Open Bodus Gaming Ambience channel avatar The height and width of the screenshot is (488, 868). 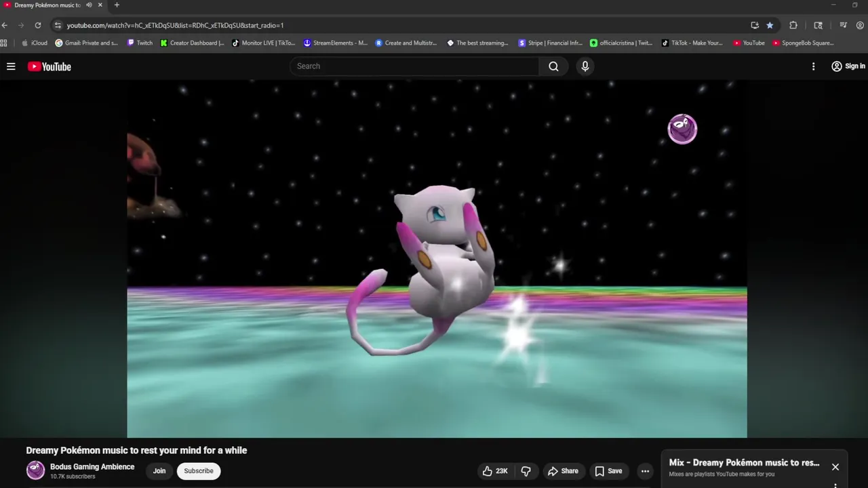click(35, 470)
